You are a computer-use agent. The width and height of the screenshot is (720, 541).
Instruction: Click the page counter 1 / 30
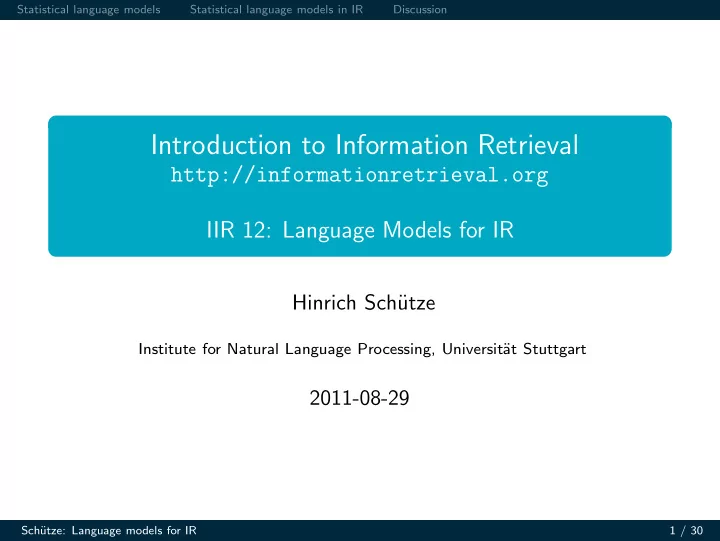click(686, 531)
